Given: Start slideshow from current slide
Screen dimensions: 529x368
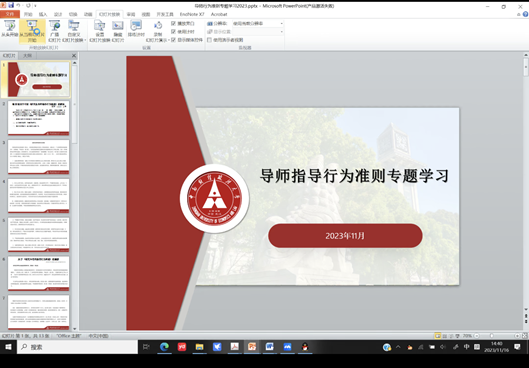Looking at the screenshot, I should pos(32,31).
